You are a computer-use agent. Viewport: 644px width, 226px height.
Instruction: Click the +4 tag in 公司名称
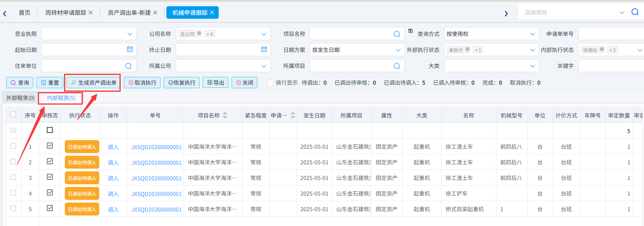pyautogui.click(x=210, y=34)
